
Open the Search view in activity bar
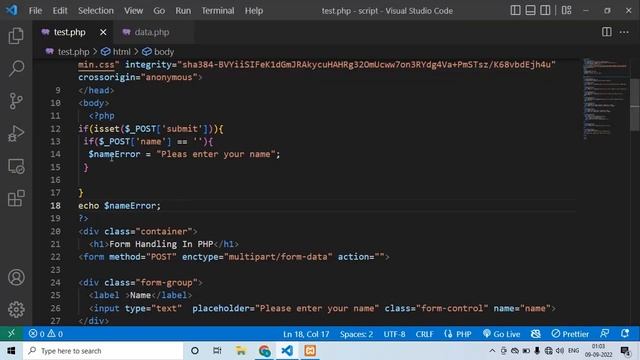tap(16, 68)
